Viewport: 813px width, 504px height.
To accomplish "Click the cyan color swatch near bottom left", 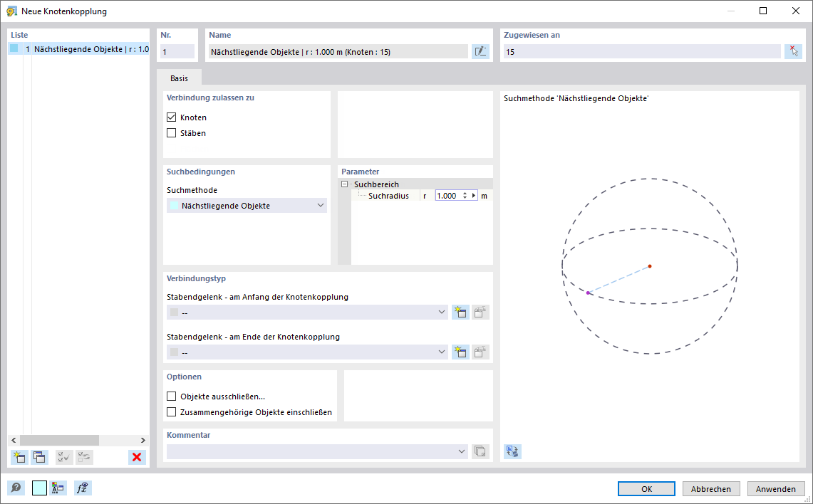I will pyautogui.click(x=39, y=488).
